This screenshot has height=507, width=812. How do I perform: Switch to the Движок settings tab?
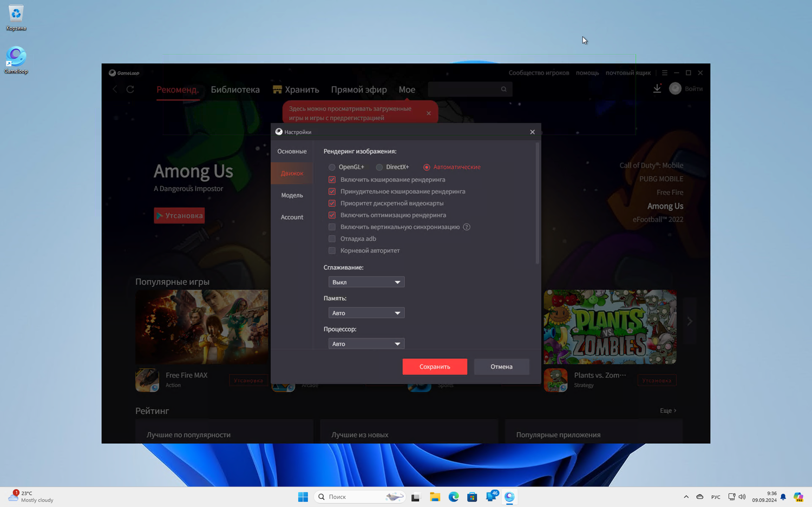(292, 173)
